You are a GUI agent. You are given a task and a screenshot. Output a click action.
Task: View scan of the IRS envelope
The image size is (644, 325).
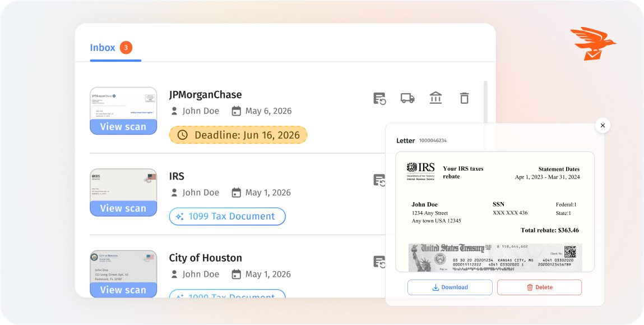click(123, 208)
